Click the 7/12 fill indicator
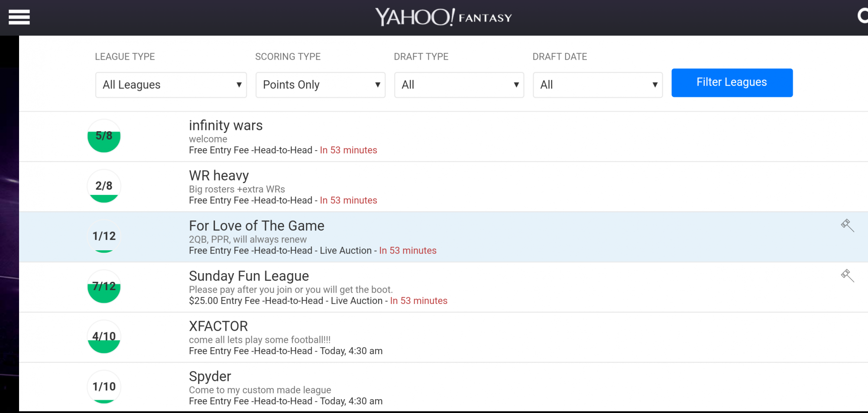This screenshot has height=413, width=868. click(x=104, y=287)
